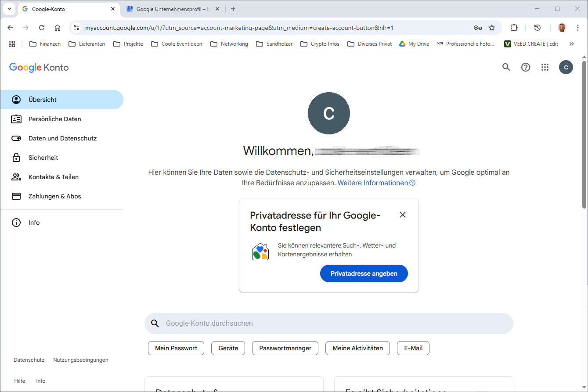588x392 pixels.
Task: Click the Privatadresse angeben button
Action: pyautogui.click(x=364, y=273)
